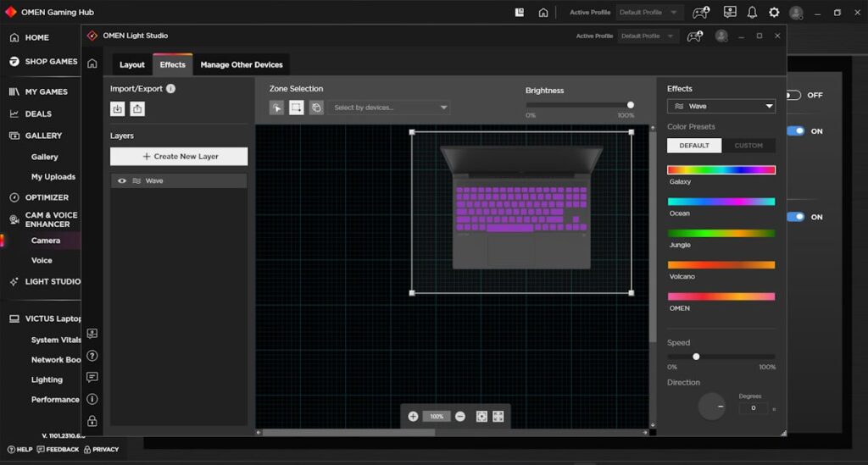This screenshot has width=868, height=465.
Task: Open Camera under Cam & Voice Enhancer
Action: click(x=46, y=241)
